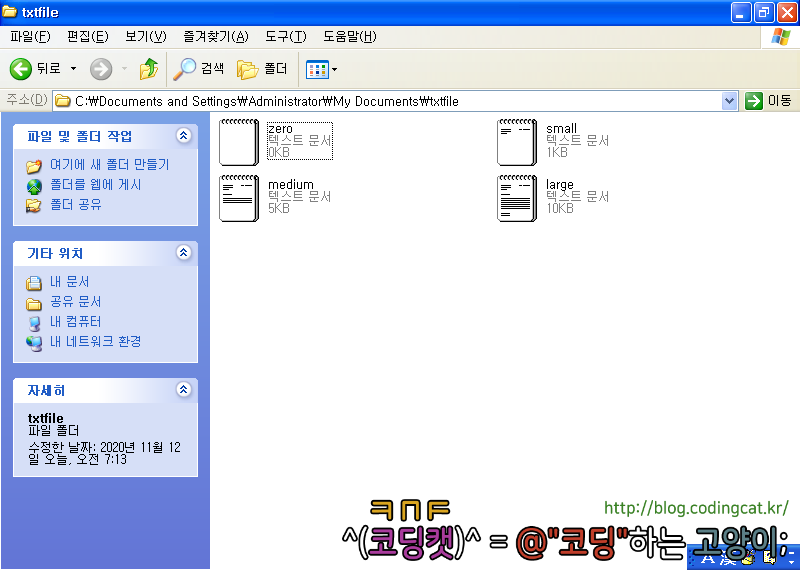Select the small text file icon
The height and width of the screenshot is (570, 800).
pyautogui.click(x=517, y=142)
